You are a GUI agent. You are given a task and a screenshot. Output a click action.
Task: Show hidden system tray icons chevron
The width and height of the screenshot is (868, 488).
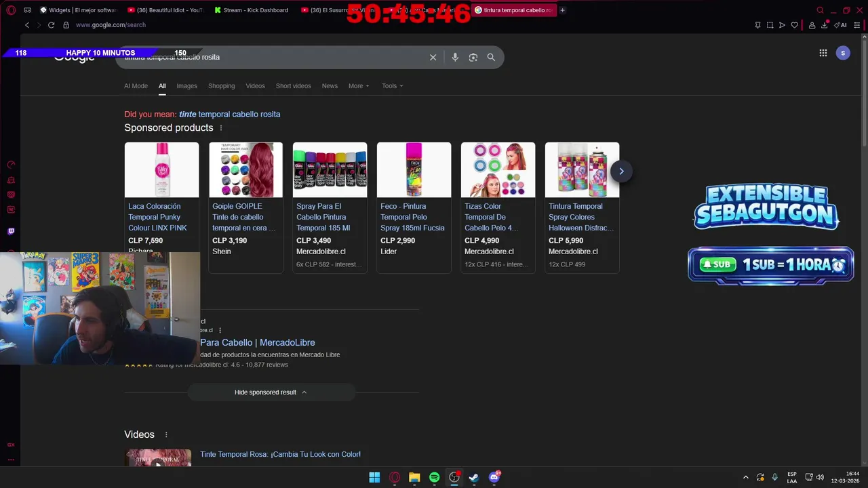[746, 477]
